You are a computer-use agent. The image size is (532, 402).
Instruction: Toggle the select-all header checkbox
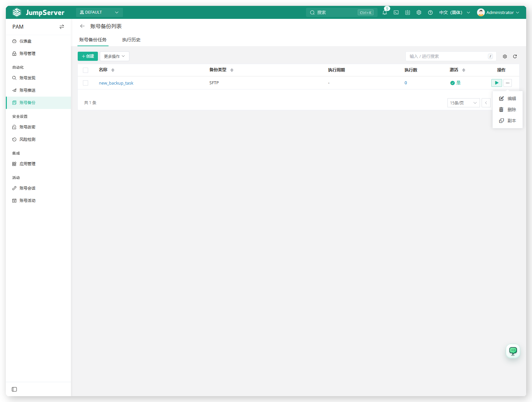tap(86, 70)
